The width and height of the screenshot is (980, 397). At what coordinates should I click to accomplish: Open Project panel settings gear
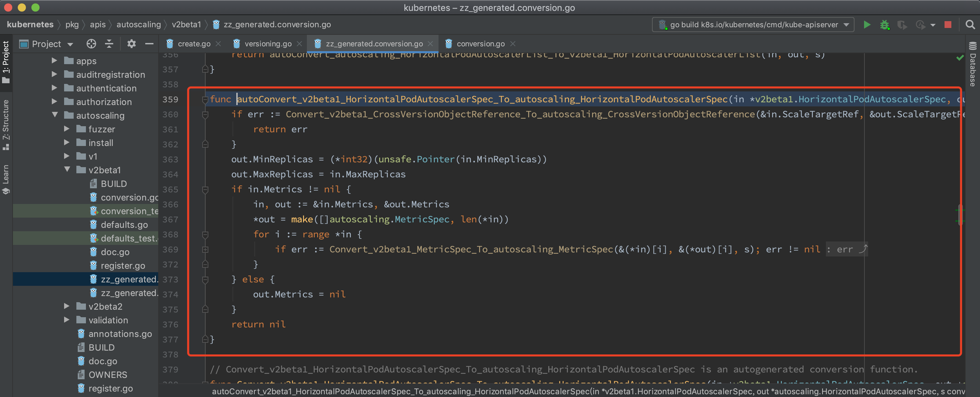click(x=131, y=44)
